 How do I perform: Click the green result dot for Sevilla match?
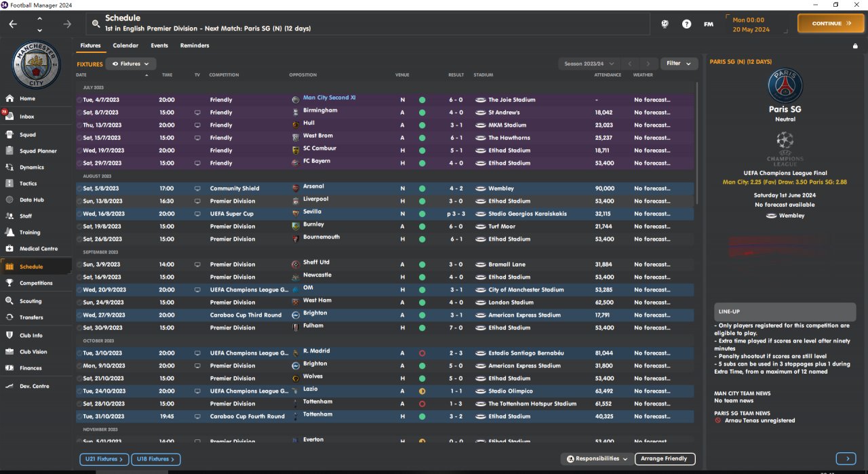(x=422, y=214)
